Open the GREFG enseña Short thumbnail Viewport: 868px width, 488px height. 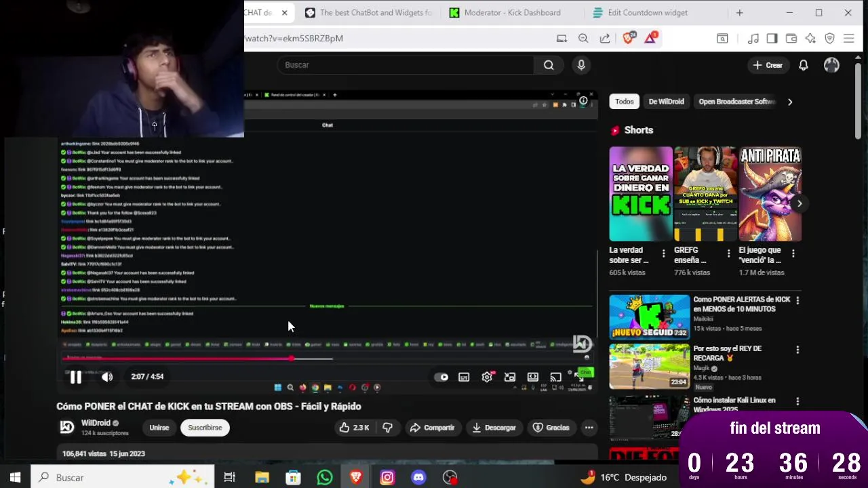click(705, 194)
